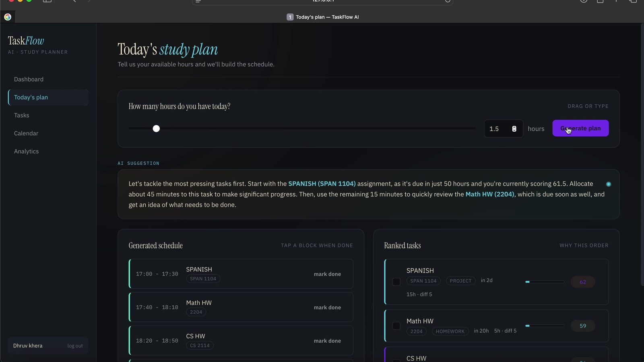Click the 'in 20h' due text

point(481,331)
